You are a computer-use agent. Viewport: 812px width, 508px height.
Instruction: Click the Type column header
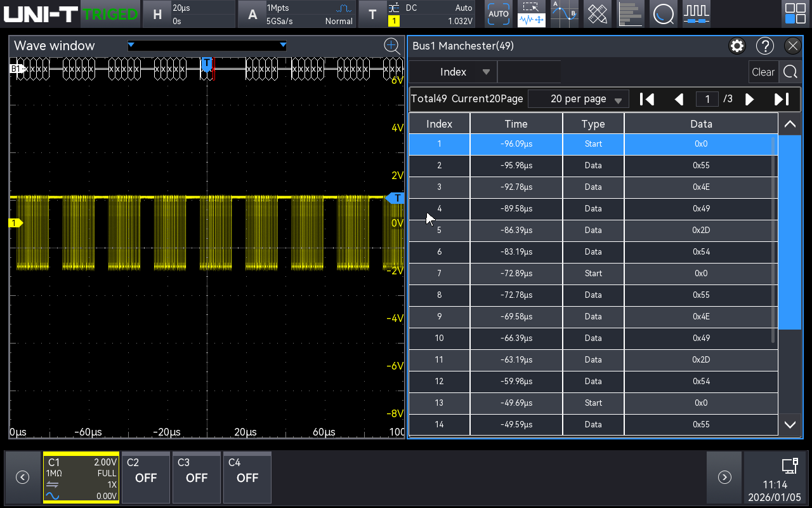coord(593,124)
